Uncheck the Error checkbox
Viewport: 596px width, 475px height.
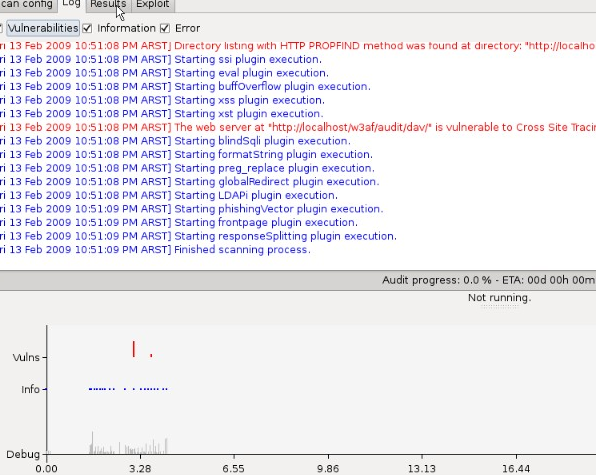(165, 28)
